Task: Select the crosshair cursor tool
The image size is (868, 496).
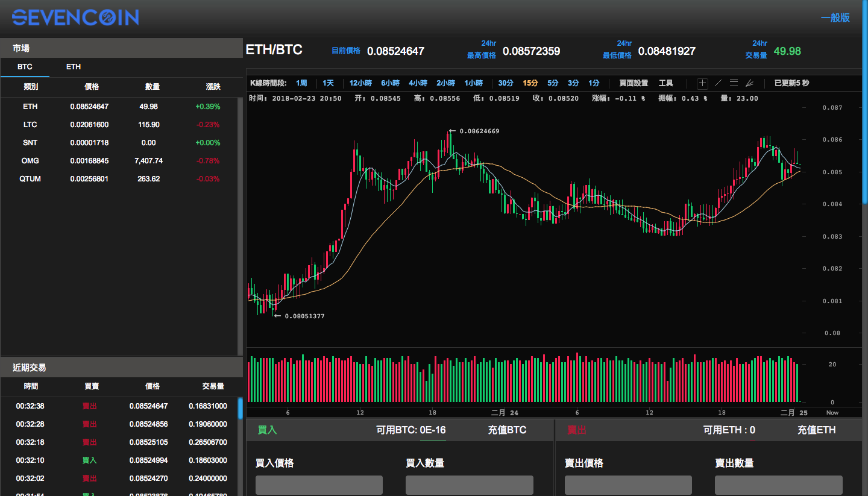Action: pyautogui.click(x=702, y=83)
